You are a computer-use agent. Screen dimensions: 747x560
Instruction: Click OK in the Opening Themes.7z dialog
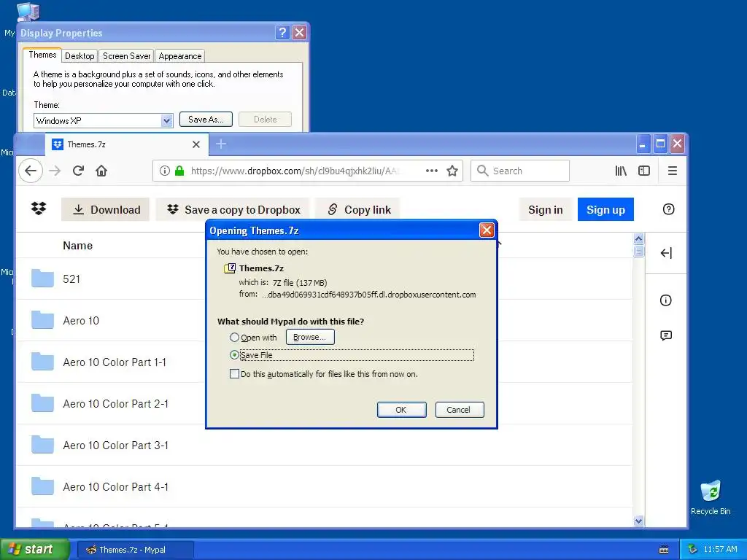(x=401, y=410)
